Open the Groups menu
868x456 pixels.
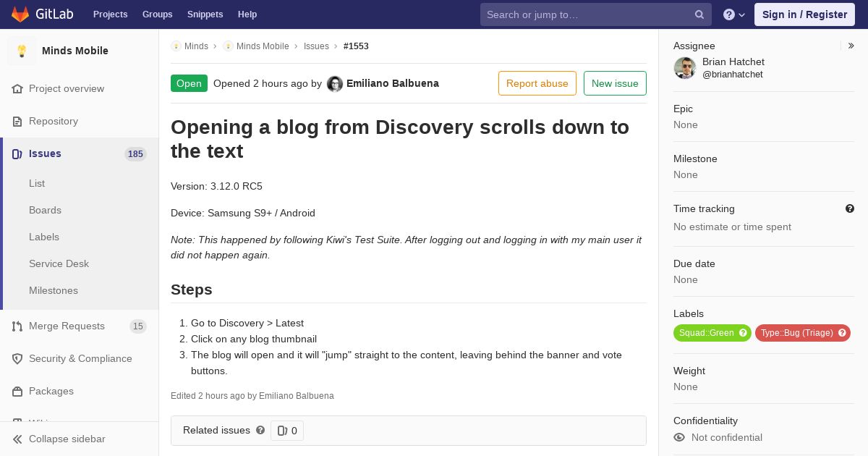click(x=157, y=14)
